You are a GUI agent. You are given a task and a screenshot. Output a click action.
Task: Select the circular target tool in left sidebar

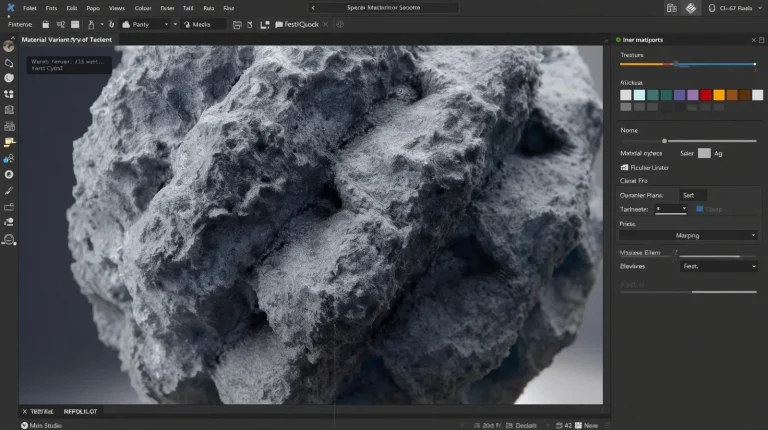[x=9, y=174]
